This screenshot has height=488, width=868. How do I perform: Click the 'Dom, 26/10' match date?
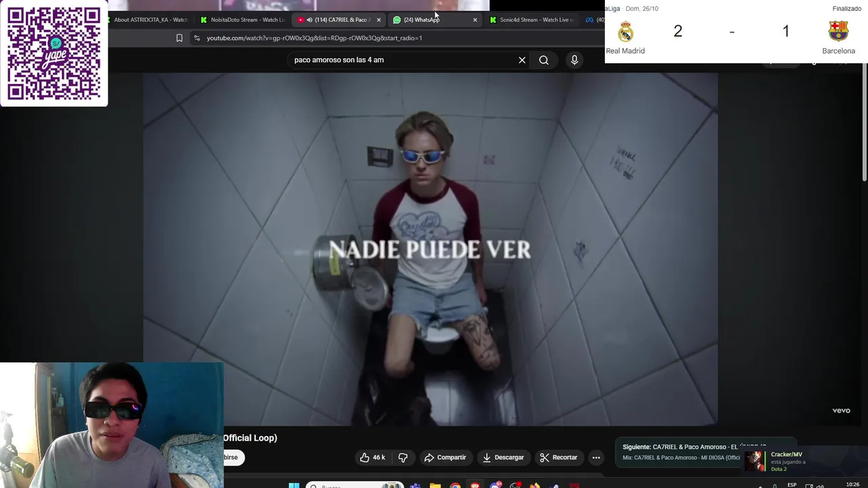(642, 9)
